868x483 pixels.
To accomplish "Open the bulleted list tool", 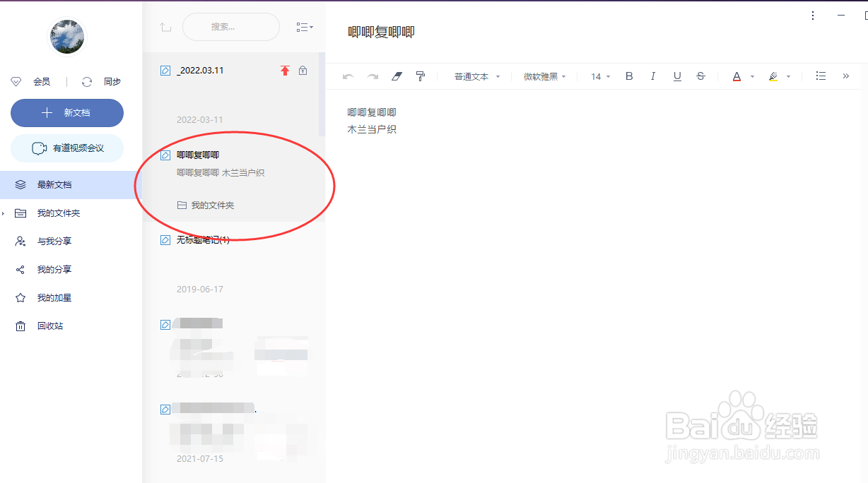I will tap(821, 76).
